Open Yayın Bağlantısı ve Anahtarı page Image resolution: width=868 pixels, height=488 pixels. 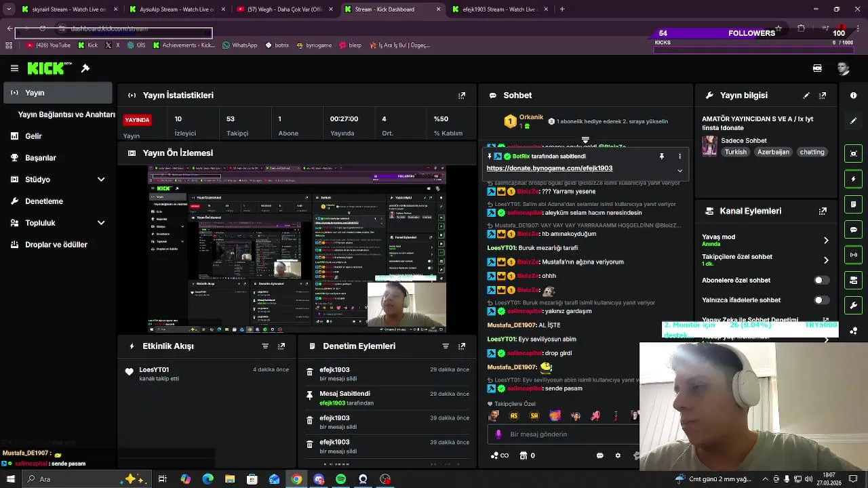coord(66,115)
